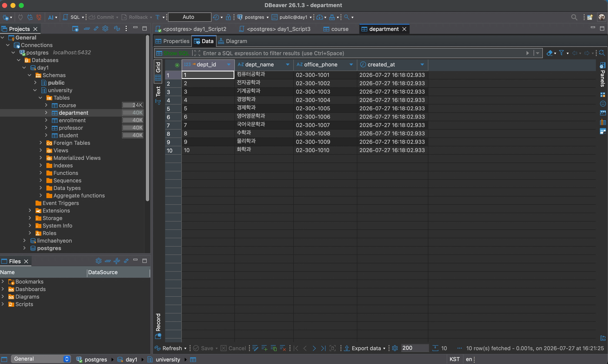Switch to the day1_Script3 editor tab
This screenshot has width=608, height=364.
(275, 29)
